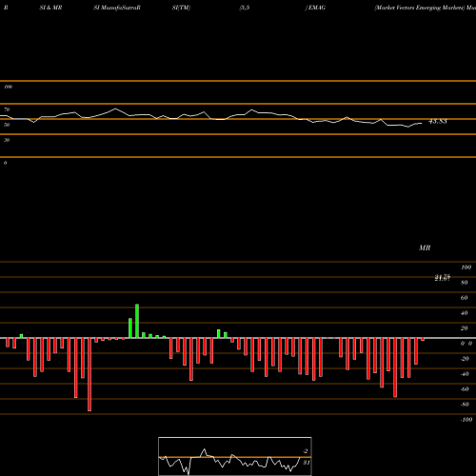Click the '80' label on MR axis
Image resolution: width=476 pixels, height=476 pixels.
tap(465, 283)
